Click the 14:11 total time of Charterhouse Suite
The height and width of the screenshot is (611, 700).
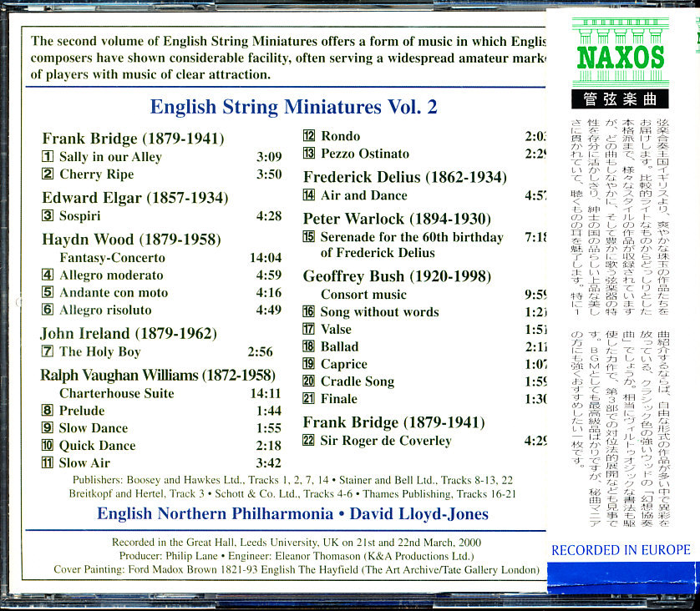click(x=266, y=393)
